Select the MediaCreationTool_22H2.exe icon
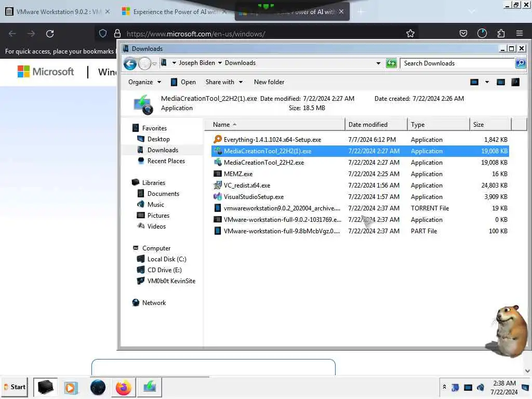Screen dimensions: 532x399 (x=218, y=163)
